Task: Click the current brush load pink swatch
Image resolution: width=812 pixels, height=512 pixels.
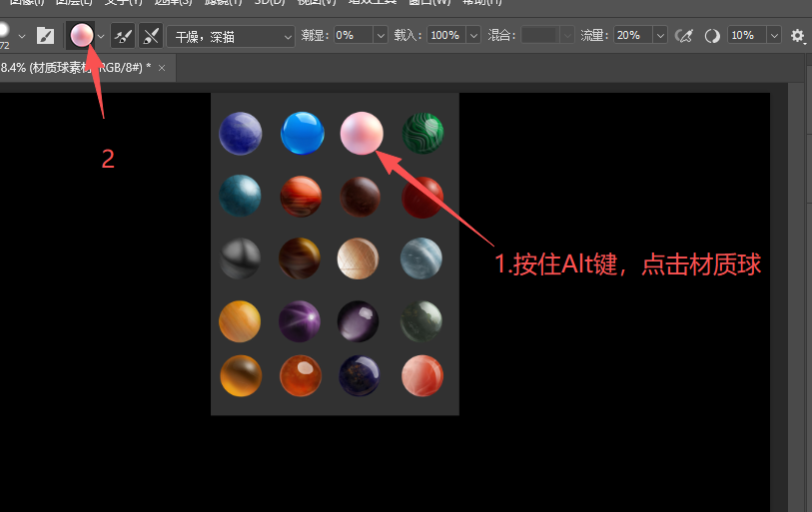Action: (x=81, y=35)
